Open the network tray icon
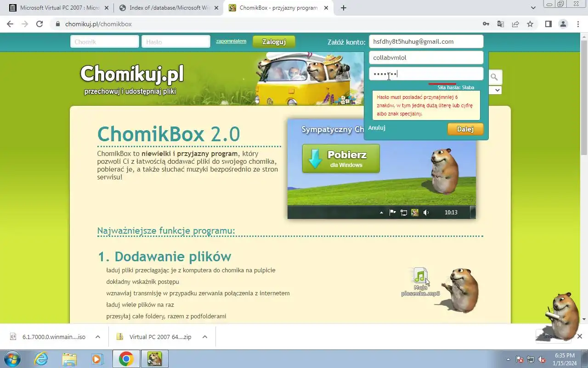 [531, 359]
